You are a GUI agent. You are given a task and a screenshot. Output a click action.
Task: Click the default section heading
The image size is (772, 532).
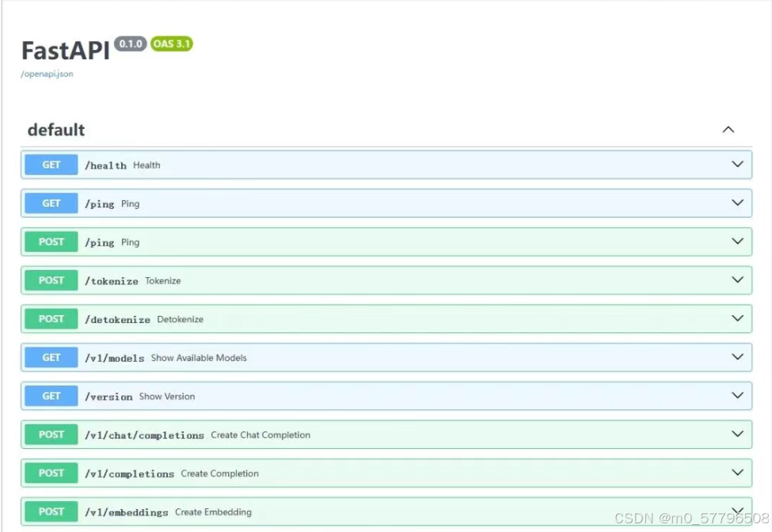[56, 130]
